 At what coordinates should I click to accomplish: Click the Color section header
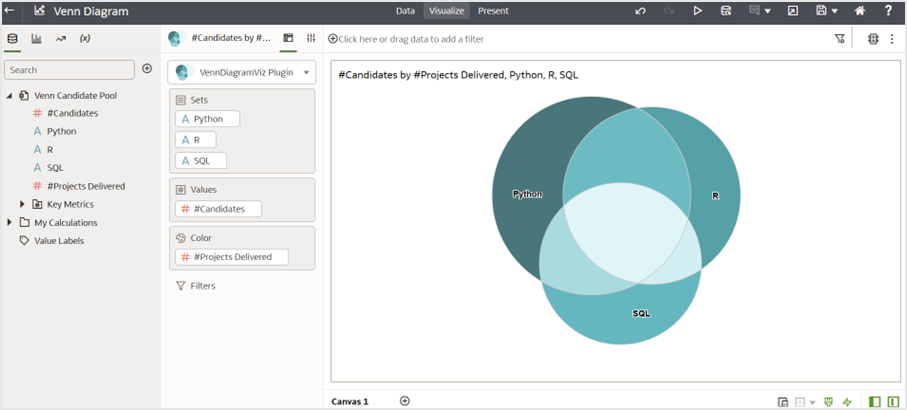pos(201,238)
